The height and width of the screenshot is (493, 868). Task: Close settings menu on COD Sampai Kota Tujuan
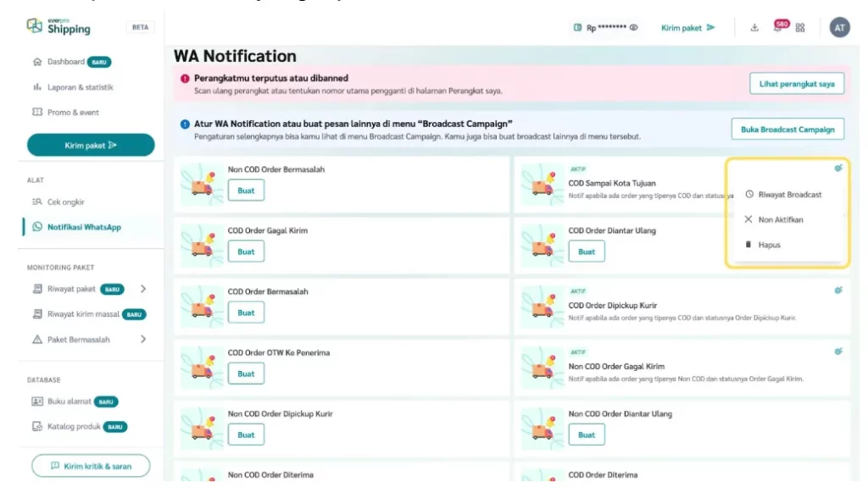point(837,169)
